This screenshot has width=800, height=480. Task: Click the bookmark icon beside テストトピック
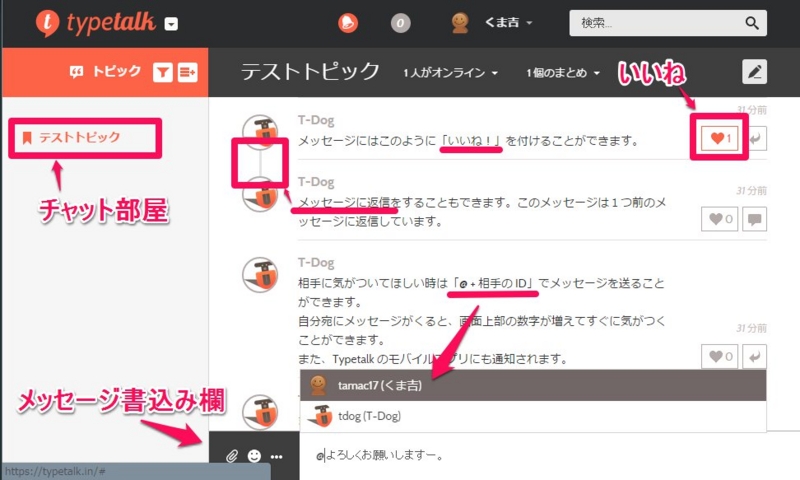coord(27,137)
